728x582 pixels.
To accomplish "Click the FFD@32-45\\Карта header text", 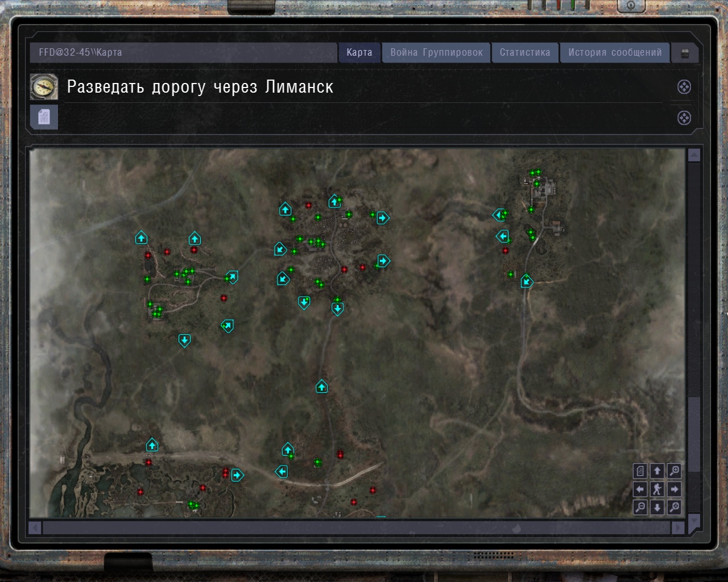I will point(80,52).
